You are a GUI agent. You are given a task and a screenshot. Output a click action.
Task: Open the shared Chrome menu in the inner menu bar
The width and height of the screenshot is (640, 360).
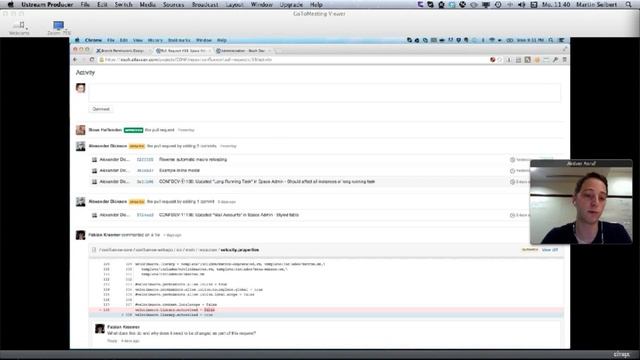coord(93,40)
